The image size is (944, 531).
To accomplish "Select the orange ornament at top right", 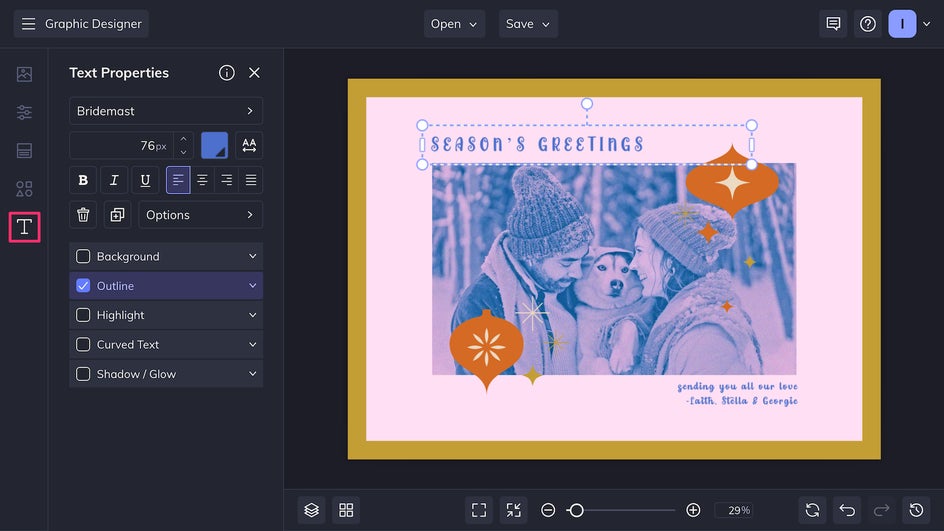I will click(732, 182).
